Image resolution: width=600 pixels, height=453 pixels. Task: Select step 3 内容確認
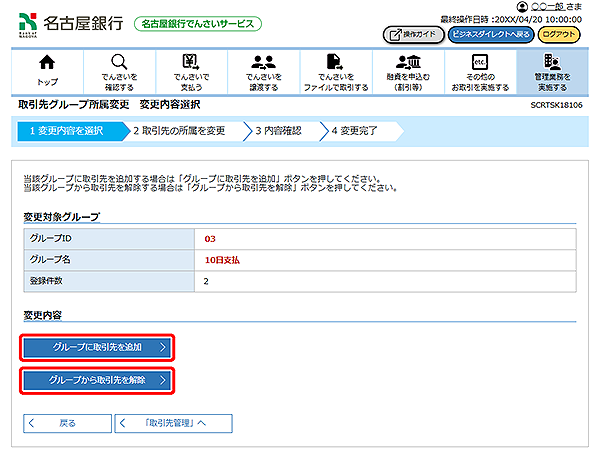click(x=278, y=130)
